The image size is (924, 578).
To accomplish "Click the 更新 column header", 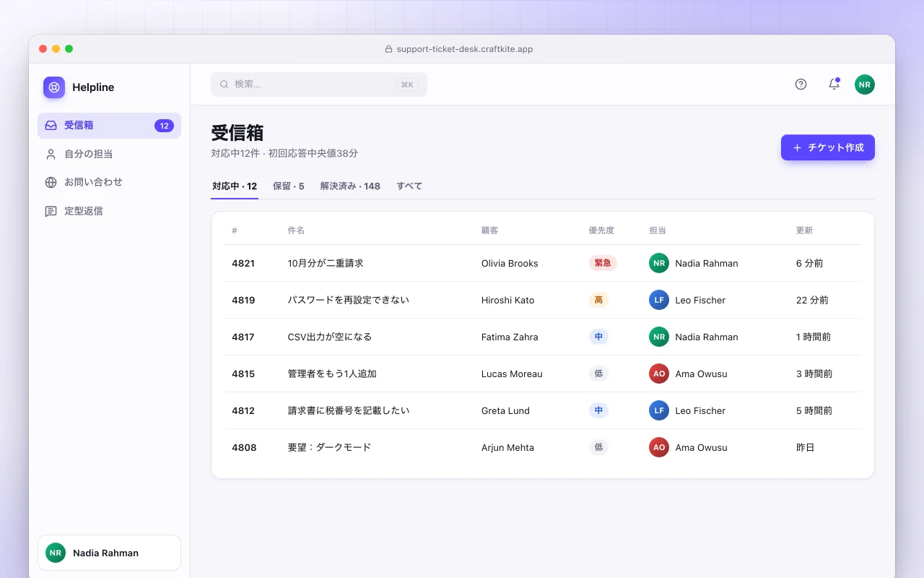I will 804,230.
